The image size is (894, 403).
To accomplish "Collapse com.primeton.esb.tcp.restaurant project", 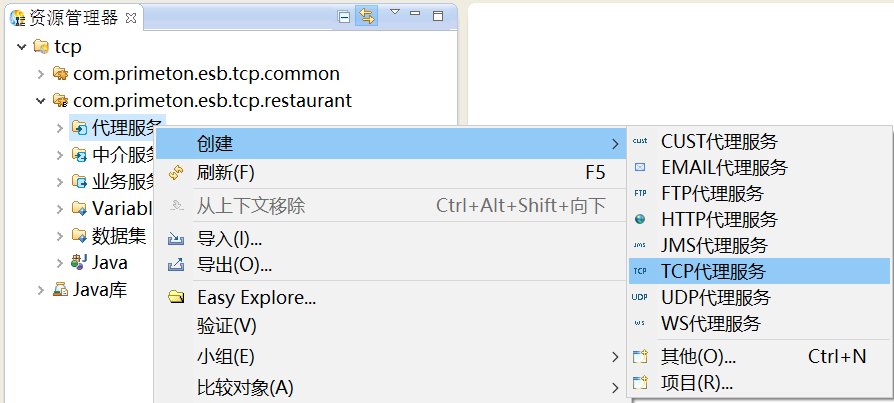I will [x=41, y=101].
